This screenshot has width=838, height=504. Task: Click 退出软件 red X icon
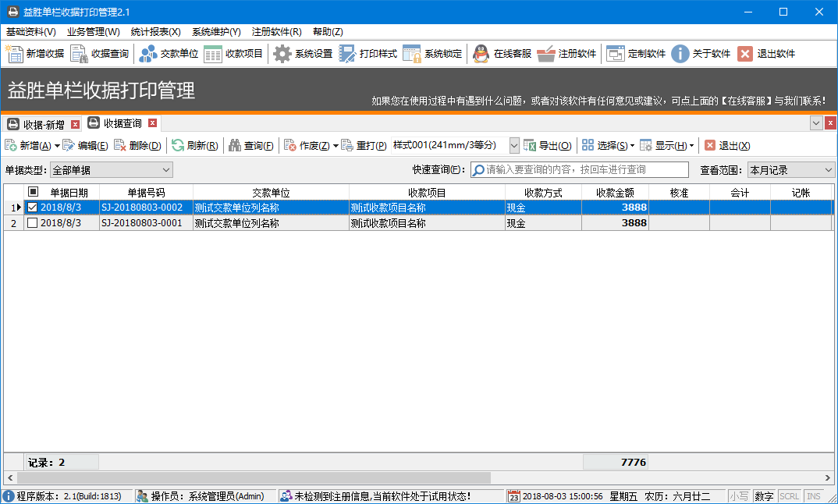pyautogui.click(x=745, y=54)
